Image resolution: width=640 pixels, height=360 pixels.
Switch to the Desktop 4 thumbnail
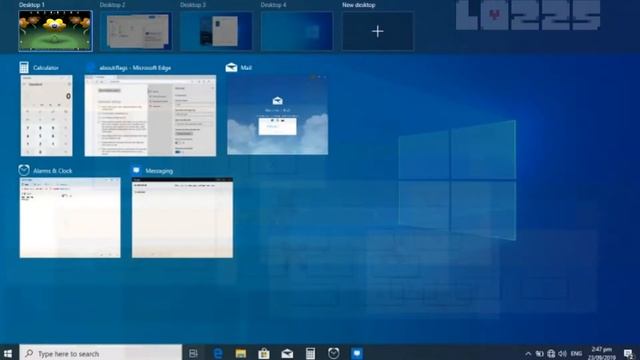(x=297, y=31)
